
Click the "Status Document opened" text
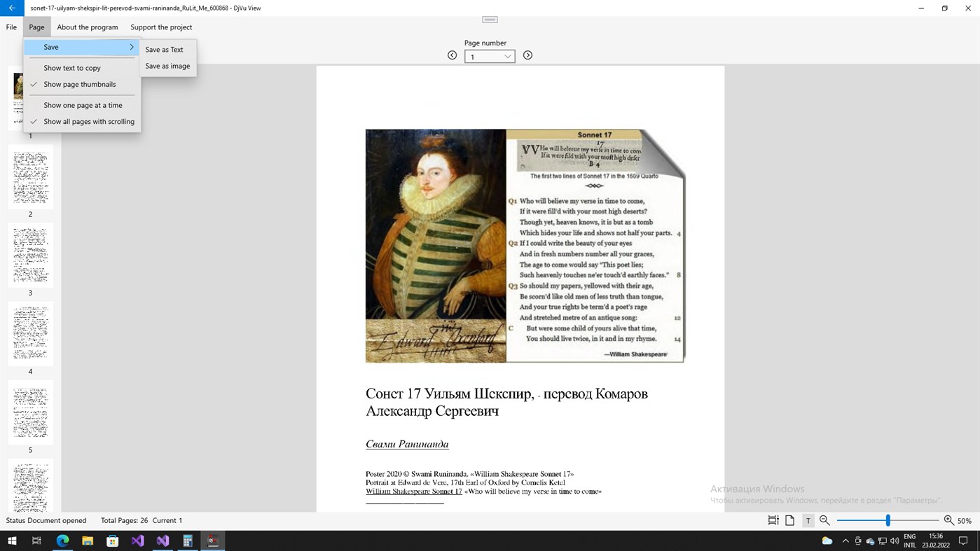46,520
